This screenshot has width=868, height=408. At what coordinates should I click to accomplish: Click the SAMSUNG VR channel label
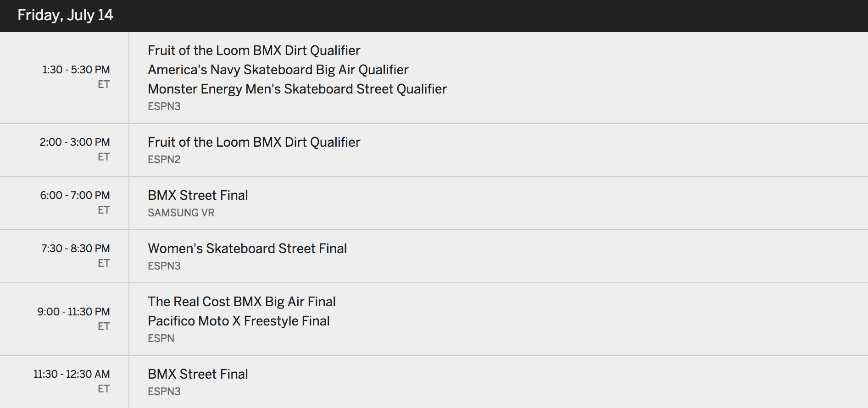(x=181, y=213)
